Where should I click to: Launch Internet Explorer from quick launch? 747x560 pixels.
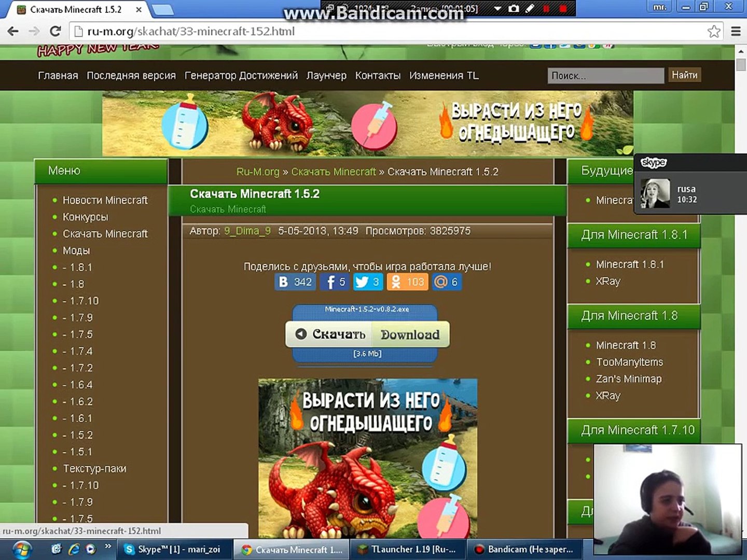coord(74,549)
